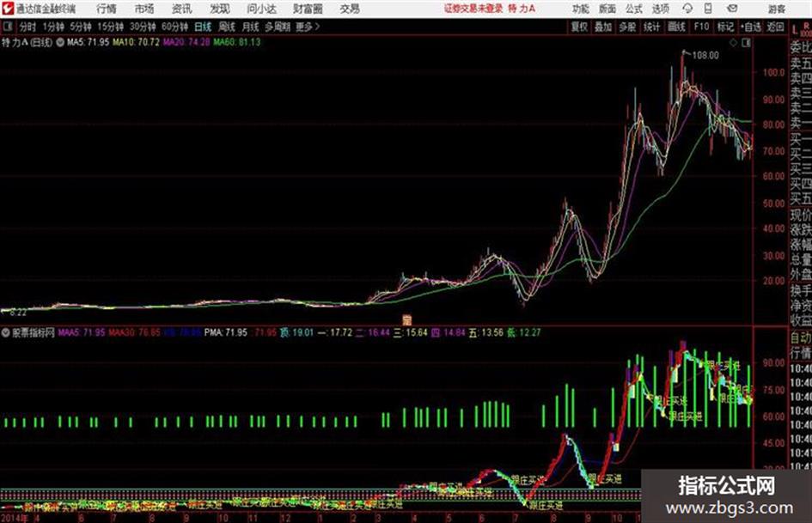Switch to the 5分钟 period tab

[x=81, y=27]
